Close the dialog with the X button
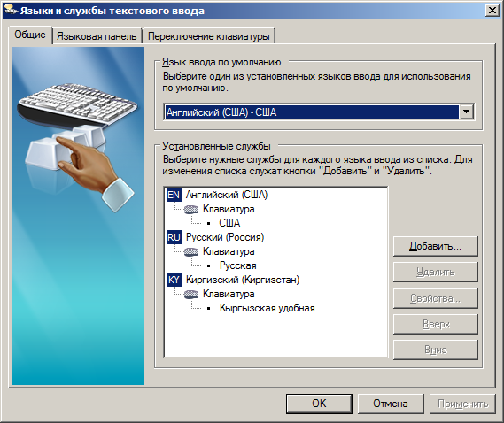Image resolution: width=504 pixels, height=423 pixels. coord(492,11)
